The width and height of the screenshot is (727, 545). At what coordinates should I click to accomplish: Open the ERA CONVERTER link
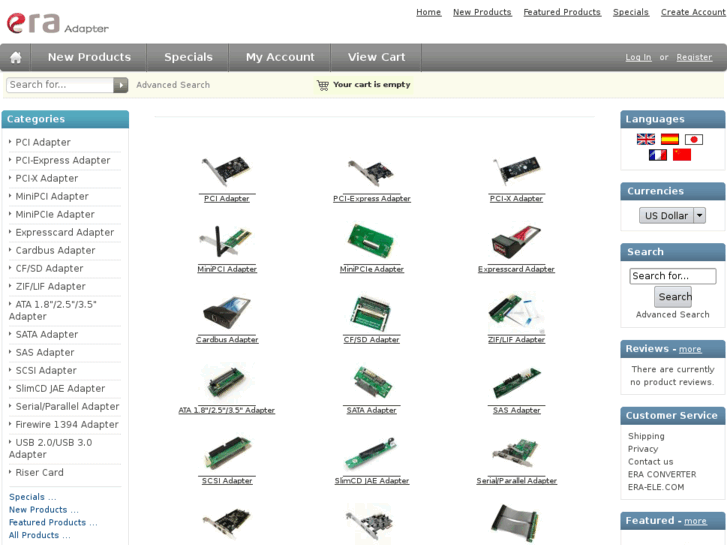point(662,474)
